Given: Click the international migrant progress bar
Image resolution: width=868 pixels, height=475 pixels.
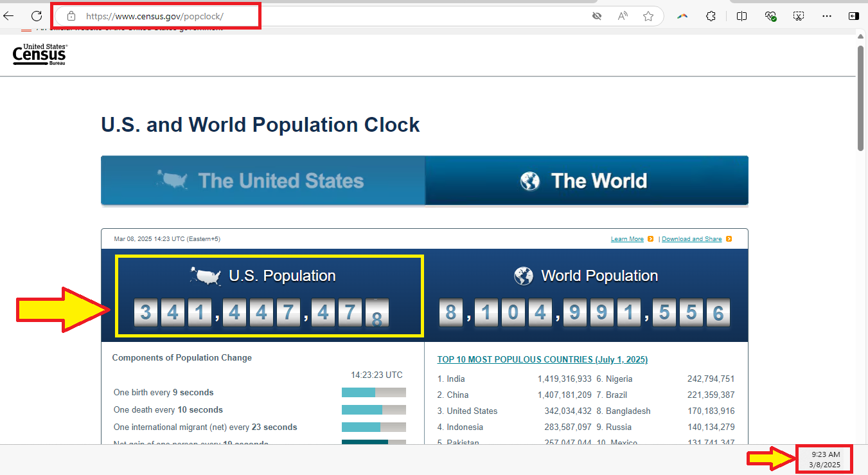Looking at the screenshot, I should pyautogui.click(x=374, y=427).
